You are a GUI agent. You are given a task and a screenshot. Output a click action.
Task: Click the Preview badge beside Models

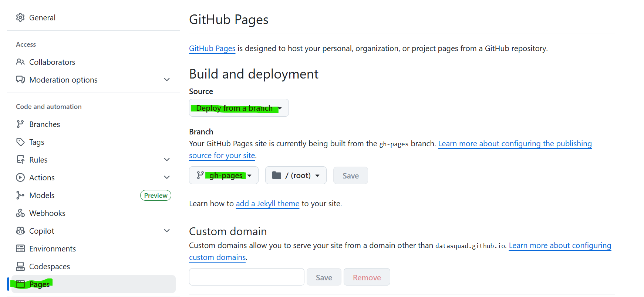point(156,195)
